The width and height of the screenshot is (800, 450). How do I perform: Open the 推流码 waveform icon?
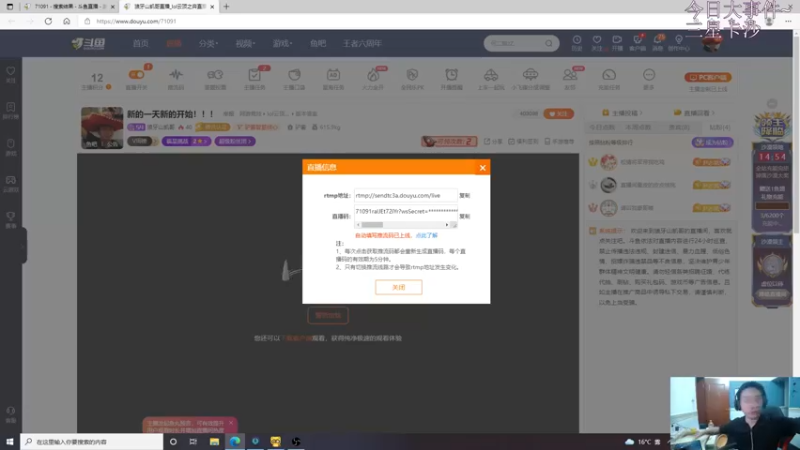[x=176, y=75]
